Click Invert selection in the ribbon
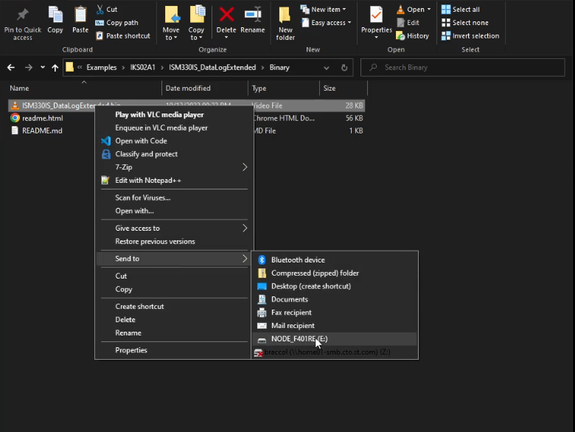The width and height of the screenshot is (575, 432). click(470, 36)
